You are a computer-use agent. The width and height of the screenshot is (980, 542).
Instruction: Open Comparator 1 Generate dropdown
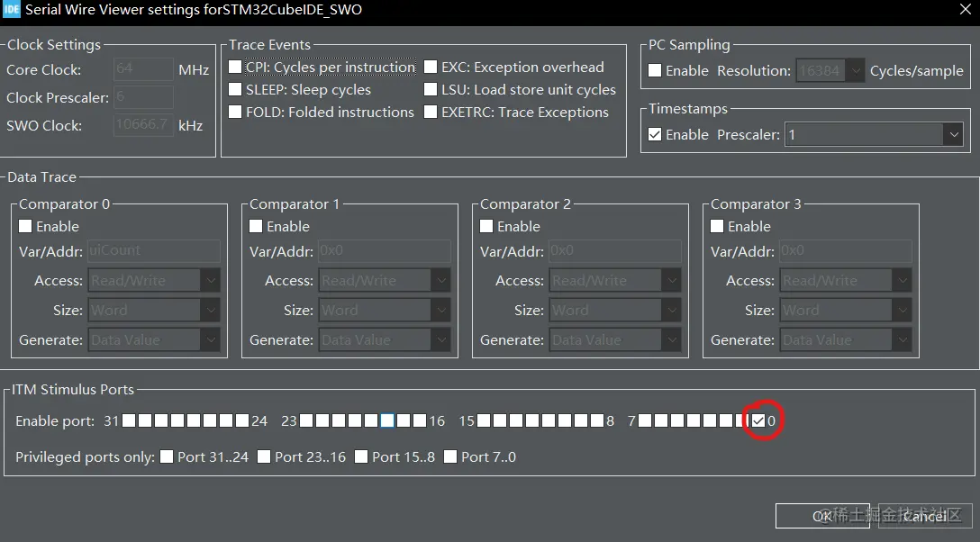click(x=385, y=339)
